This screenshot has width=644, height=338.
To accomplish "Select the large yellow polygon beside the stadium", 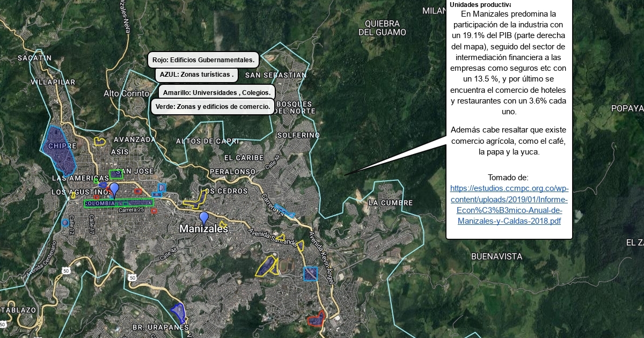I will [266, 266].
